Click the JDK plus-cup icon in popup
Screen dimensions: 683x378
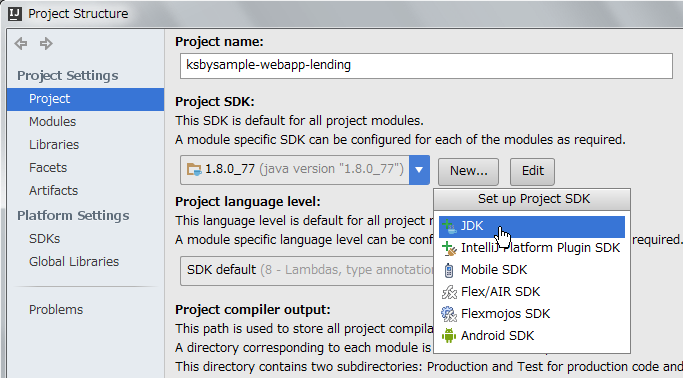point(449,226)
